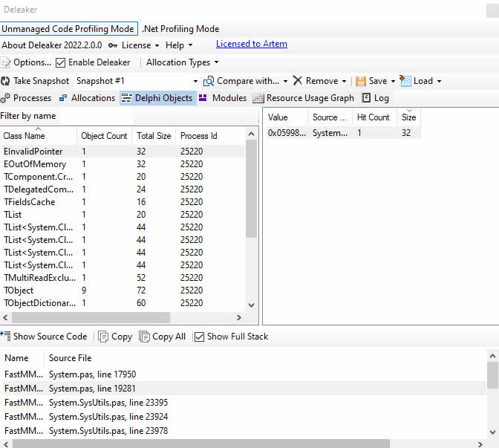This screenshot has height=448, width=499.
Task: Open the Allocation Types dropdown
Action: (182, 62)
